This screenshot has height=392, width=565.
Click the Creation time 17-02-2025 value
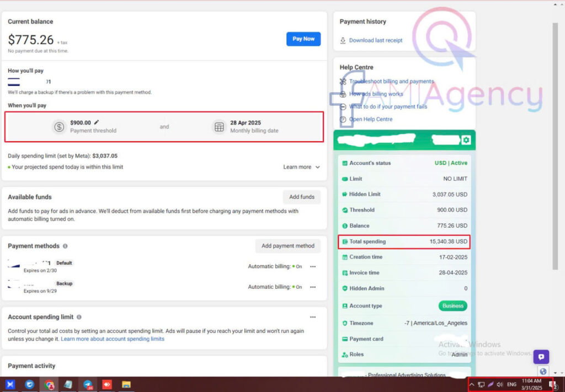pos(454,257)
